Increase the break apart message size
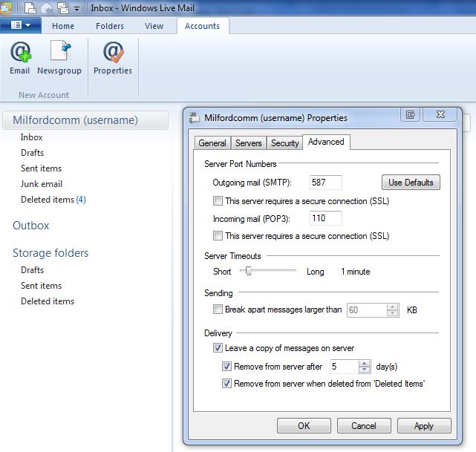The image size is (476, 452). coord(393,307)
